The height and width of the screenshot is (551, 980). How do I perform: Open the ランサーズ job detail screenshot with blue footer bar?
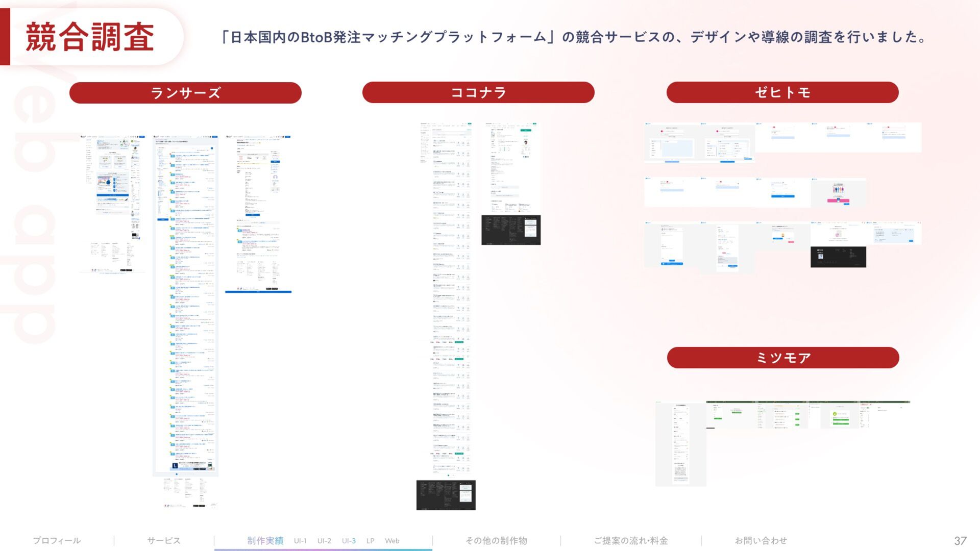[x=258, y=214]
